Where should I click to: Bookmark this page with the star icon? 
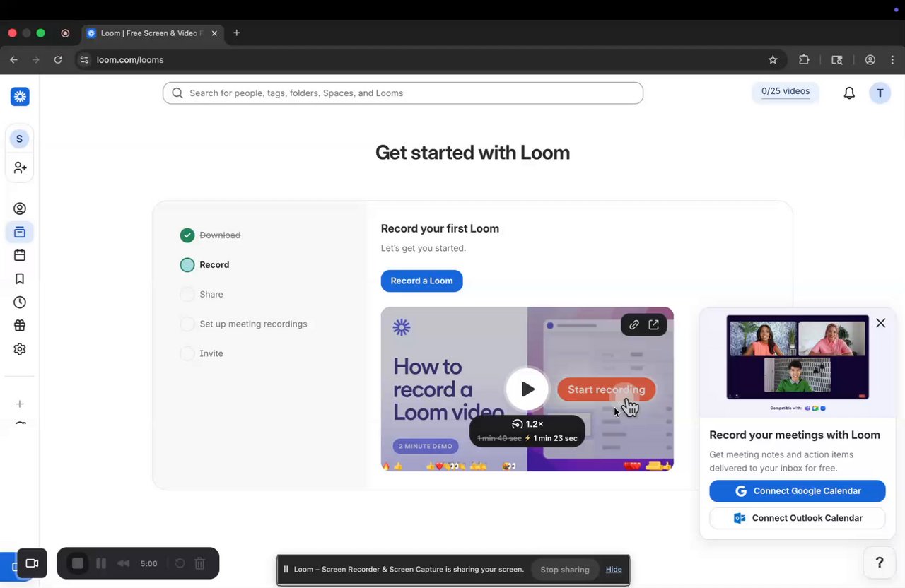(x=773, y=60)
